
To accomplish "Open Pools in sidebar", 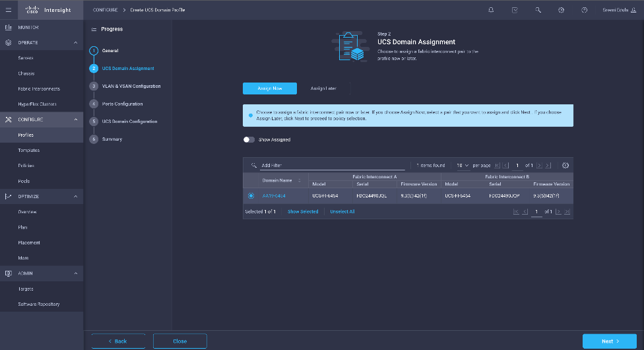I will point(24,181).
